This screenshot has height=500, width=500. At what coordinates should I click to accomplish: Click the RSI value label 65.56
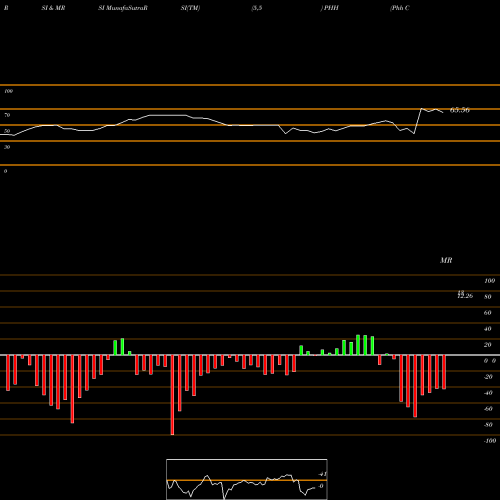(460, 110)
